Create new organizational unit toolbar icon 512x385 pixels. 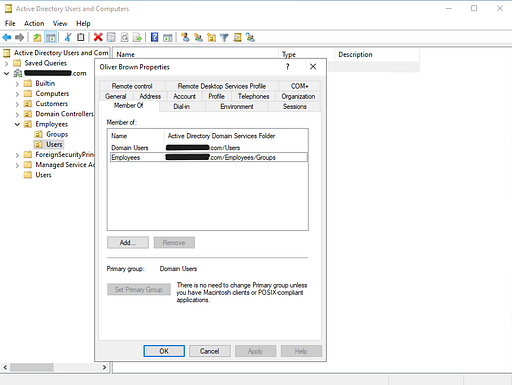tap(211, 37)
